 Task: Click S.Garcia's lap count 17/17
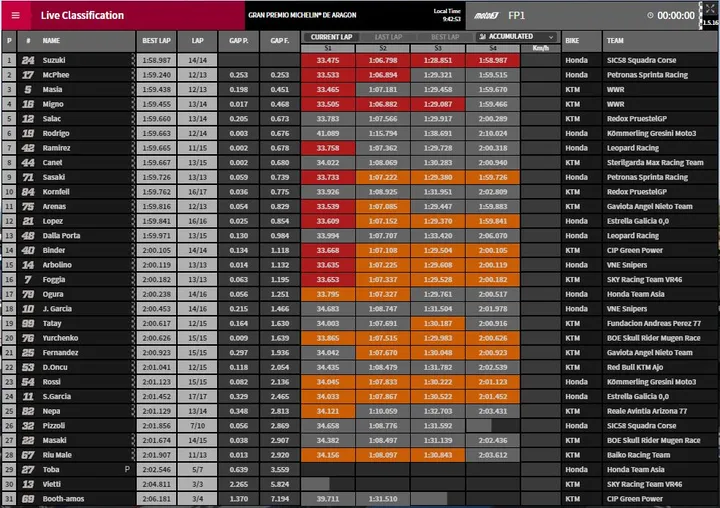tap(197, 396)
